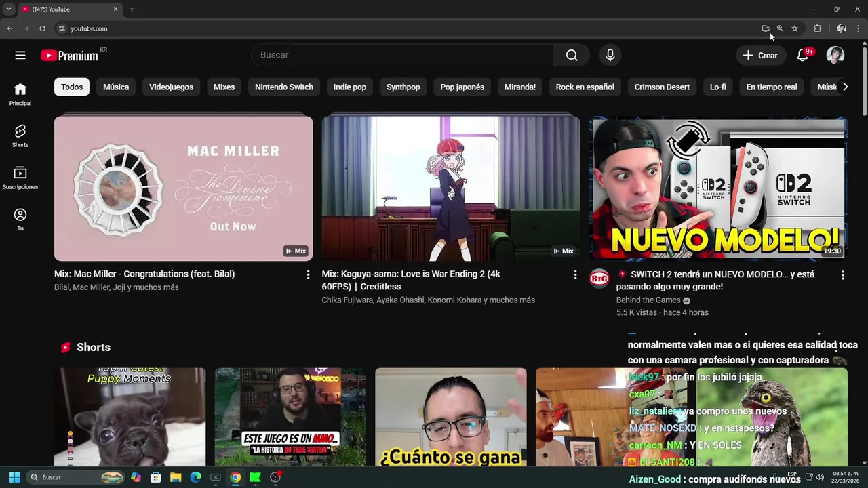Open the SWITCH 2 NUEVO MODELO video title

(x=715, y=281)
